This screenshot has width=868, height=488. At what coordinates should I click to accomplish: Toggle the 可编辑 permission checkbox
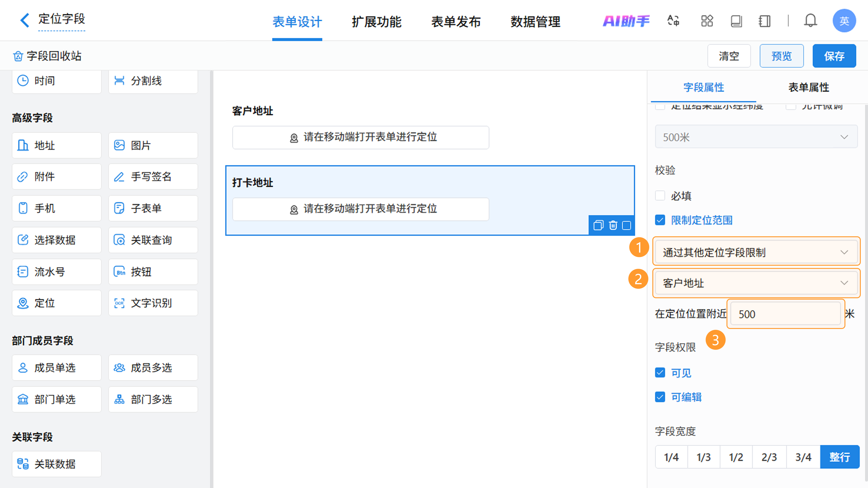660,397
